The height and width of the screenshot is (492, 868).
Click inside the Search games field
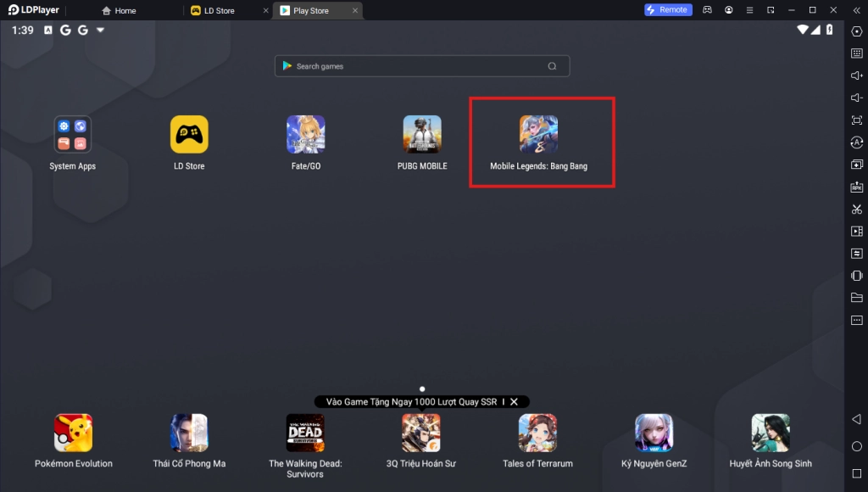pyautogui.click(x=421, y=65)
